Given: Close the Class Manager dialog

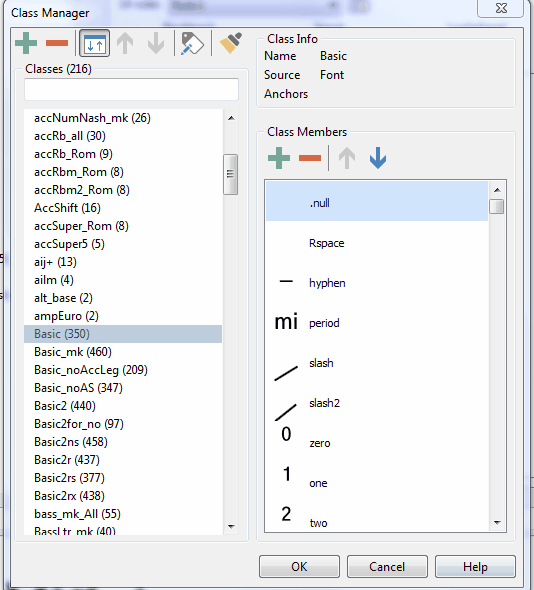Looking at the screenshot, I should click(x=501, y=8).
